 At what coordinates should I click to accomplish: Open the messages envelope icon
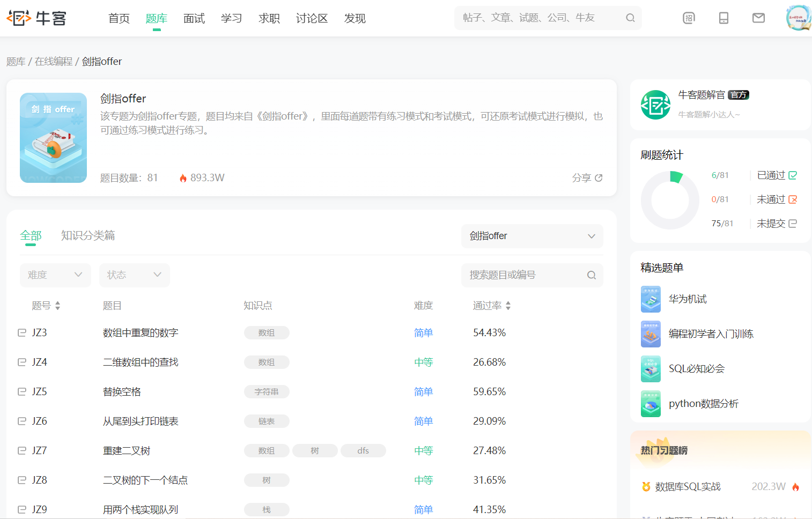[x=758, y=18]
